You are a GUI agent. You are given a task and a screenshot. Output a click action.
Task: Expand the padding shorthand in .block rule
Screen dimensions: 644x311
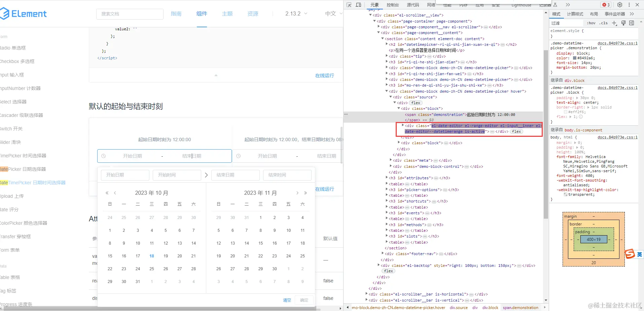pos(577,98)
